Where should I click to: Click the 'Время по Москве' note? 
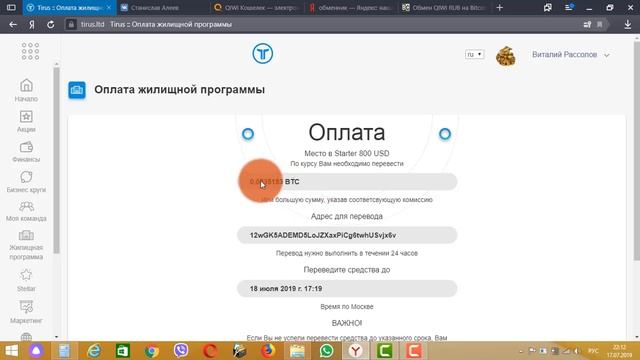[347, 307]
